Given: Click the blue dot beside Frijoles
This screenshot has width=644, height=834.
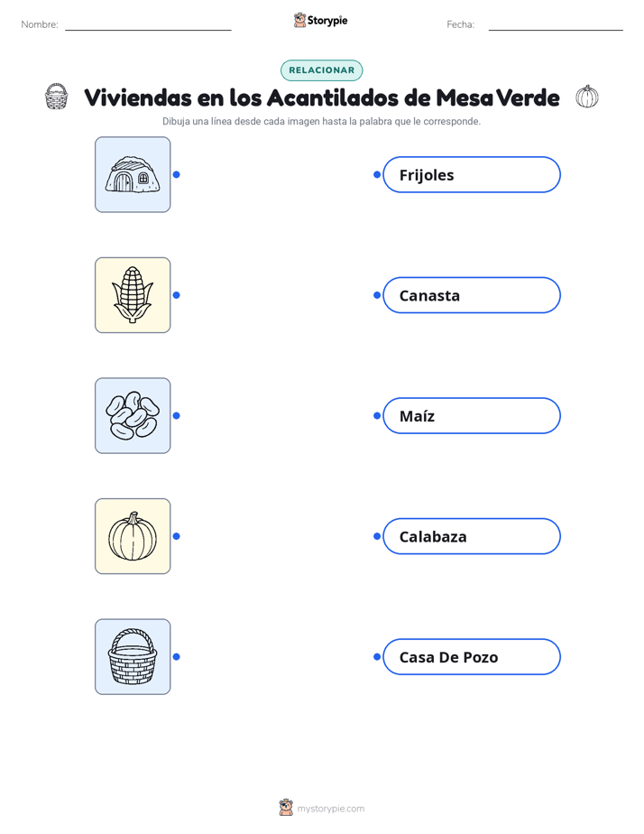Looking at the screenshot, I should click(x=377, y=174).
